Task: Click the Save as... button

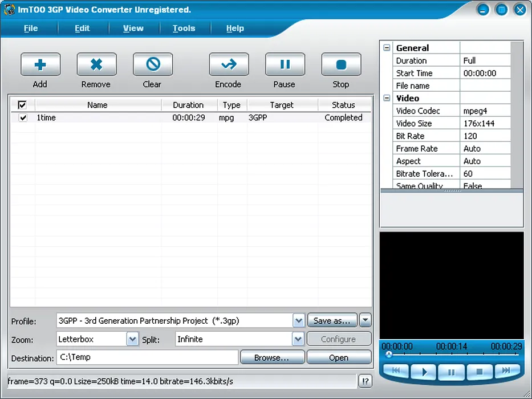Action: coord(332,320)
